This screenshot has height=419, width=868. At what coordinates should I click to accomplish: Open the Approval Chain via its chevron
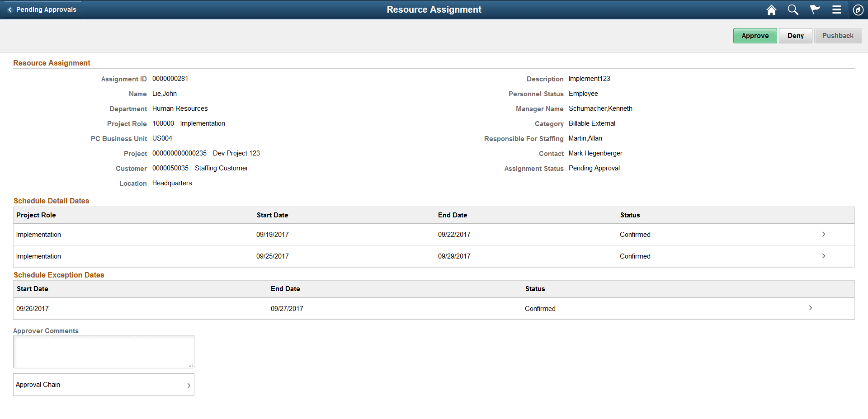click(189, 385)
